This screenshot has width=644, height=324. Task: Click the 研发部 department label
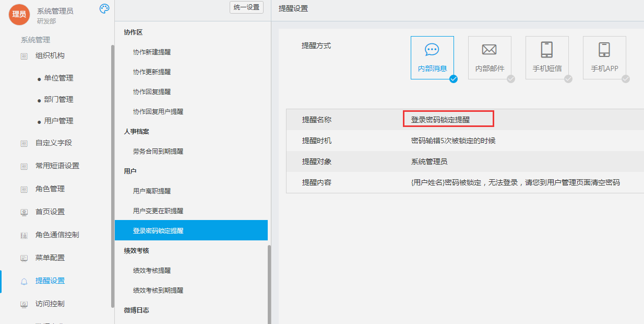(46, 21)
